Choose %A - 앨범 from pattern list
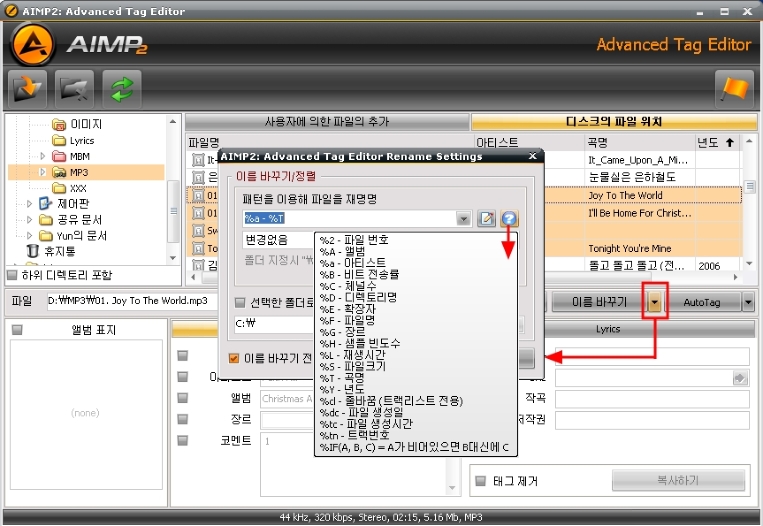Image resolution: width=763 pixels, height=526 pixels. (343, 252)
